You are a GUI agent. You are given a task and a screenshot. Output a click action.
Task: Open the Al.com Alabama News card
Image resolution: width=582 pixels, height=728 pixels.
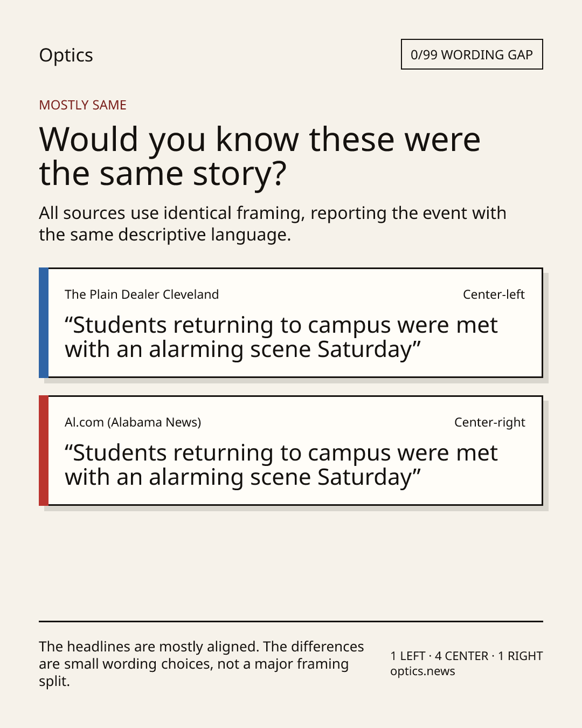coord(290,450)
